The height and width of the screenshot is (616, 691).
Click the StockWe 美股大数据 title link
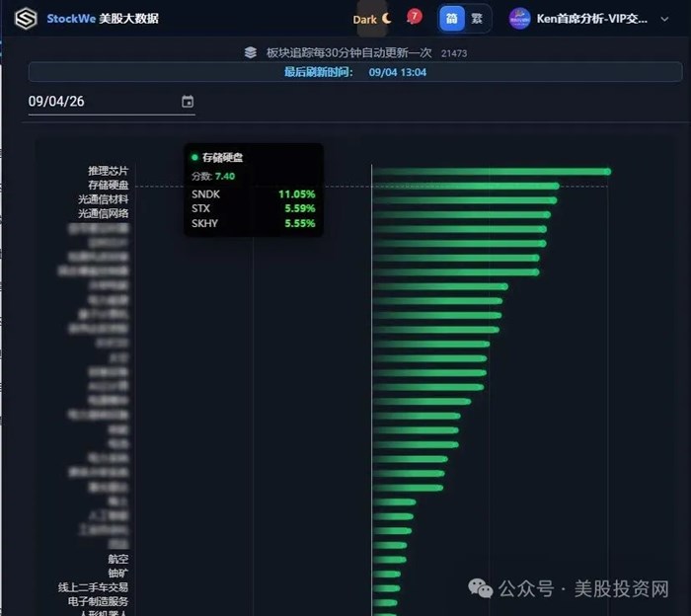click(x=103, y=19)
